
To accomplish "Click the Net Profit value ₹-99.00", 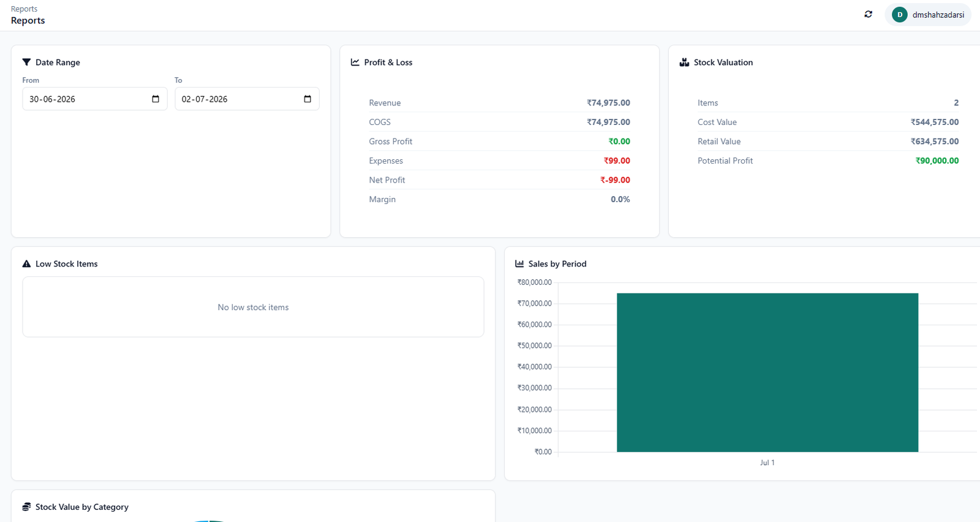I will [x=615, y=180].
